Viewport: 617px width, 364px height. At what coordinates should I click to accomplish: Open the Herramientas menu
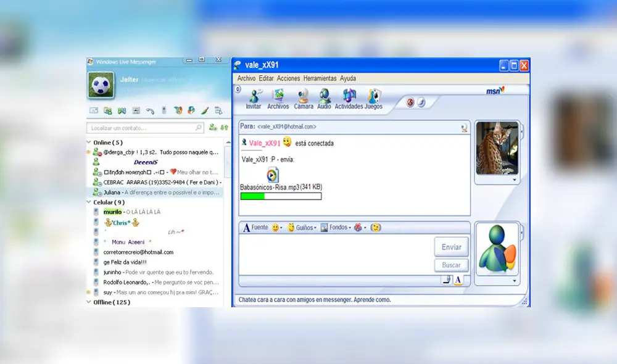pyautogui.click(x=318, y=78)
